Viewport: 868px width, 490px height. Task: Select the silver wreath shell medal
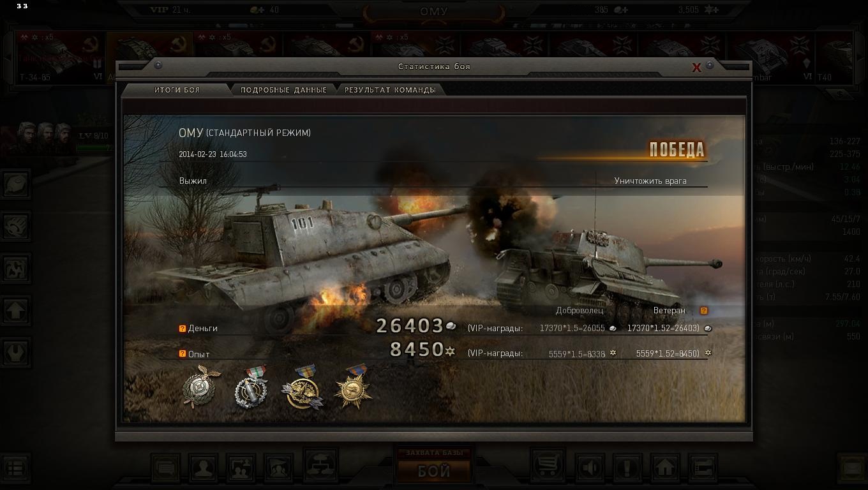click(251, 387)
